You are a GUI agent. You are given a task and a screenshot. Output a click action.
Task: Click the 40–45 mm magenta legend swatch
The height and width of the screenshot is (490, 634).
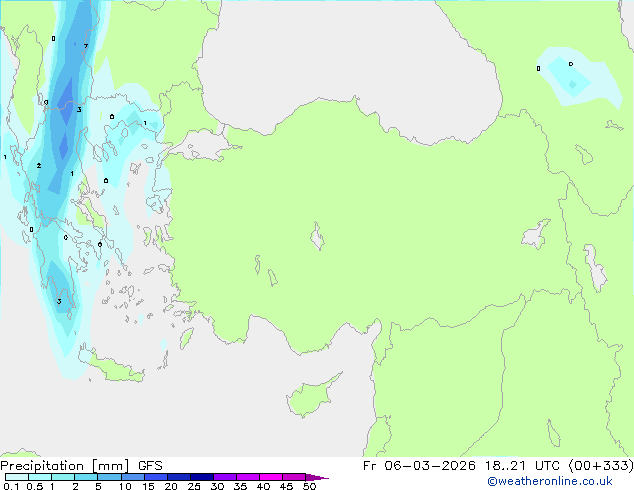[271, 477]
